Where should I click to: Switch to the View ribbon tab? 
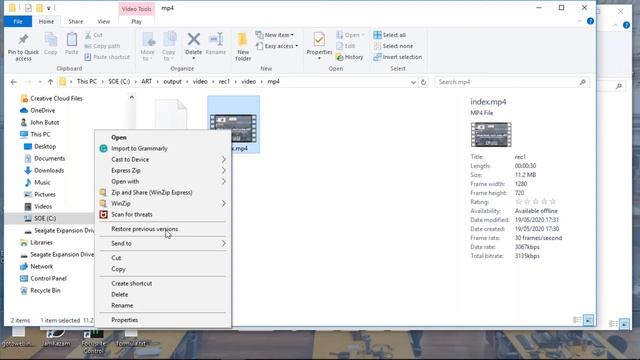(104, 21)
